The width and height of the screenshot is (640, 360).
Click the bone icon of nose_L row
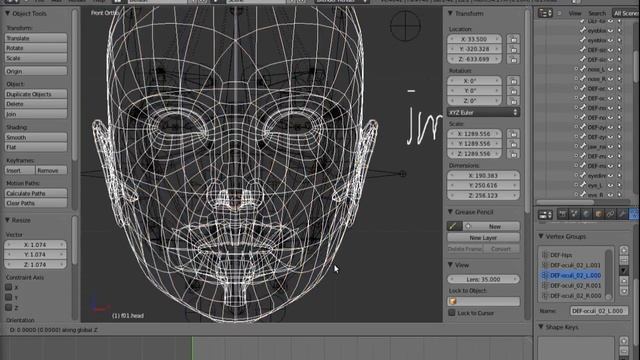(x=583, y=69)
